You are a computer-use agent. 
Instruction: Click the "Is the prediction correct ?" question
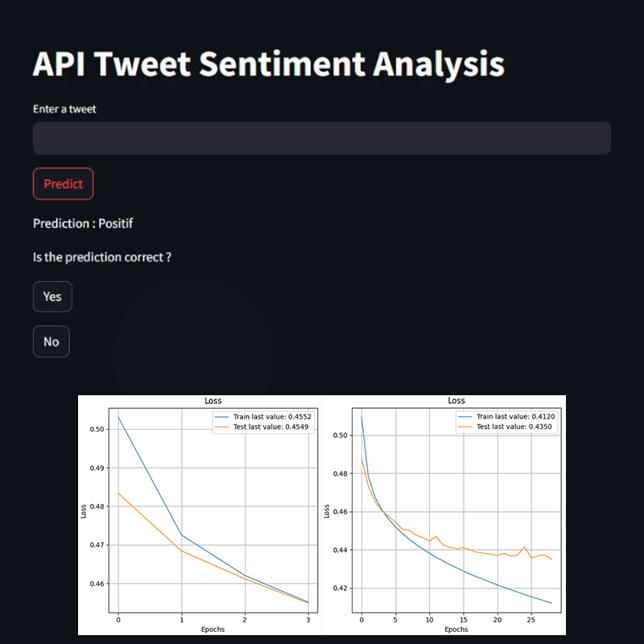pyautogui.click(x=101, y=258)
